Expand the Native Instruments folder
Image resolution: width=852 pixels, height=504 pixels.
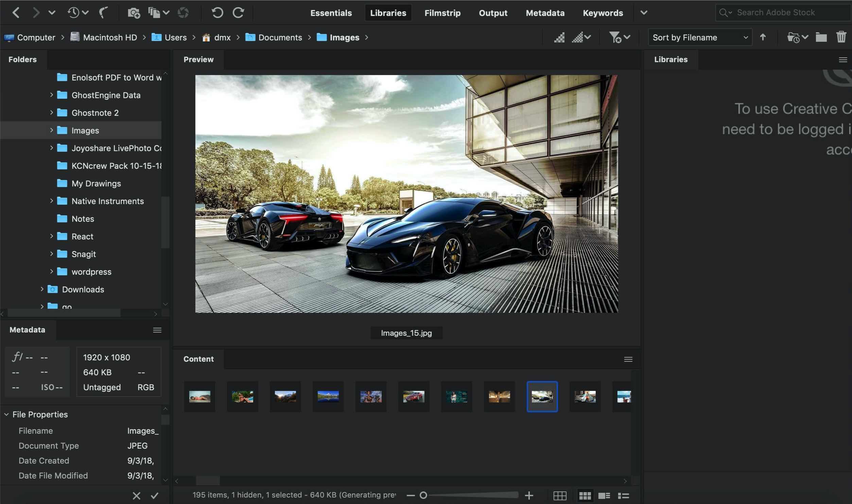[x=51, y=201]
